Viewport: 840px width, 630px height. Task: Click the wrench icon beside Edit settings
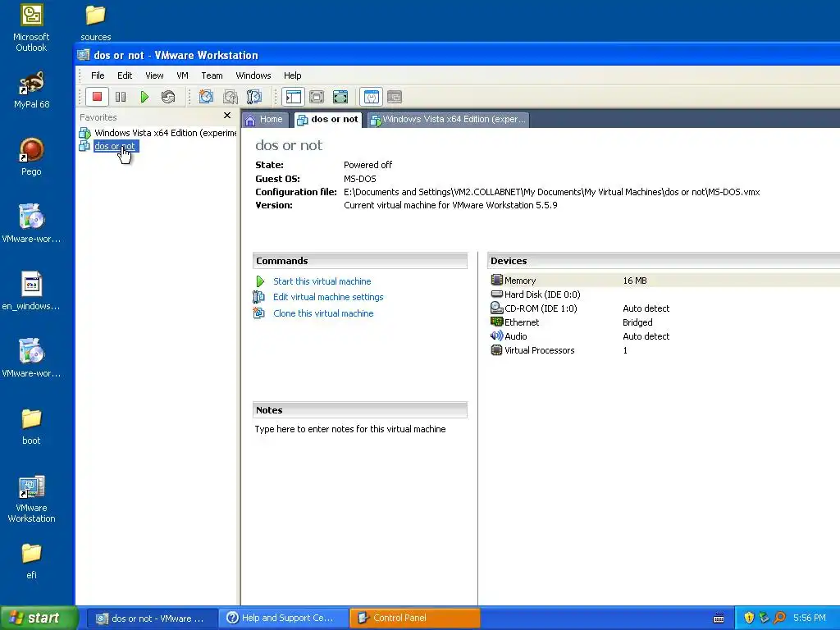coord(258,297)
